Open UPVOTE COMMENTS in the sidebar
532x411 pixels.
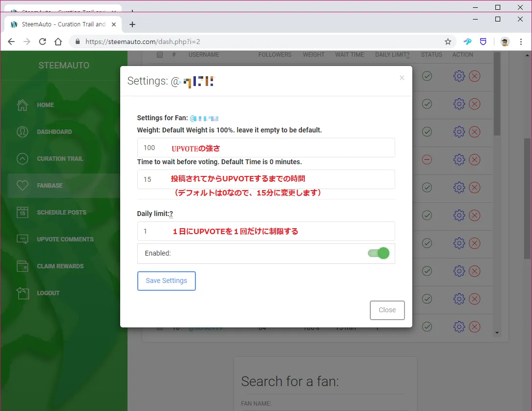pyautogui.click(x=65, y=239)
